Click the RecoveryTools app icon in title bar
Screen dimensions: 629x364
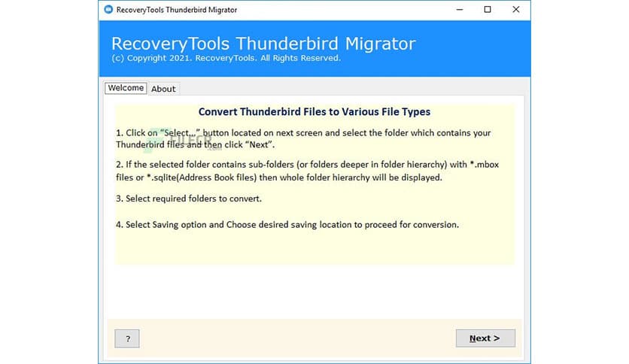[x=108, y=9]
